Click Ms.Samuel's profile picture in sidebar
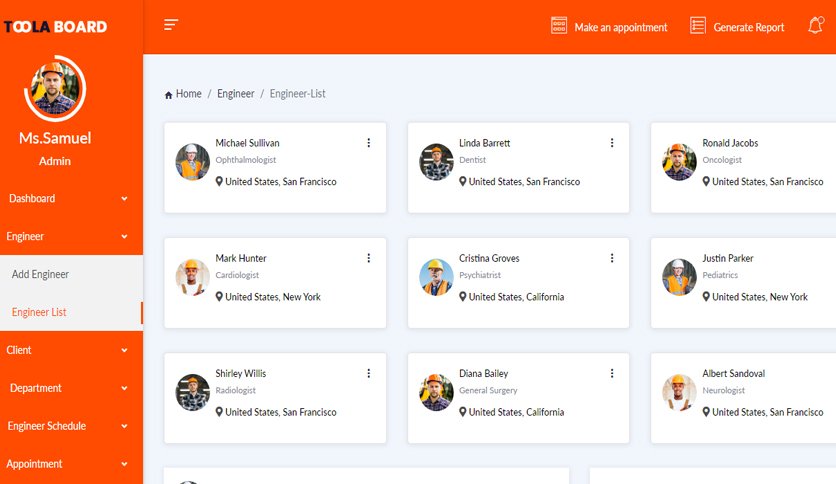 54,88
